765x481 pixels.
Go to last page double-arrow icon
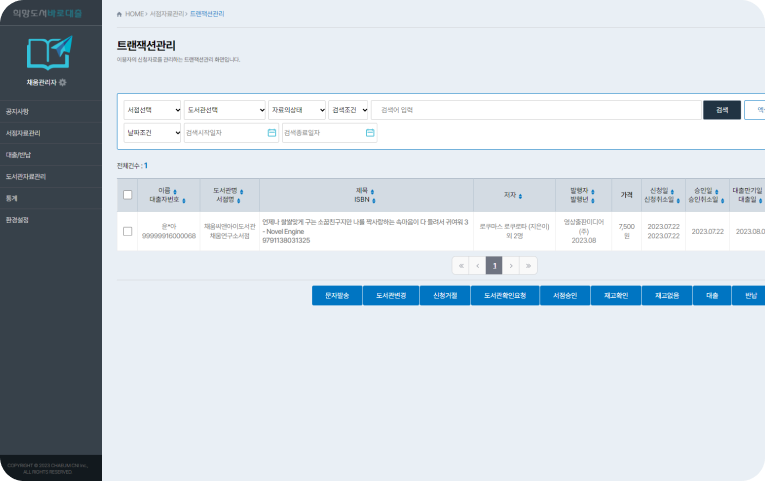tap(528, 265)
